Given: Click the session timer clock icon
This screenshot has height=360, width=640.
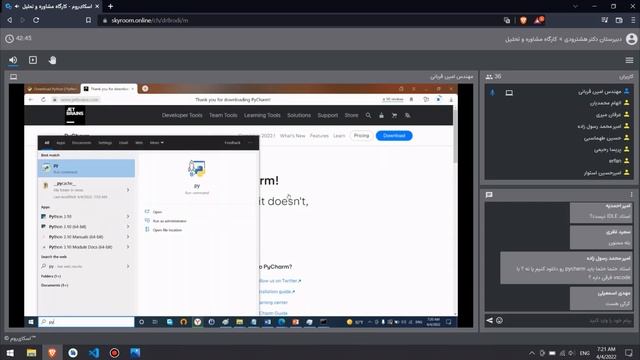Looking at the screenshot, I should 9,39.
